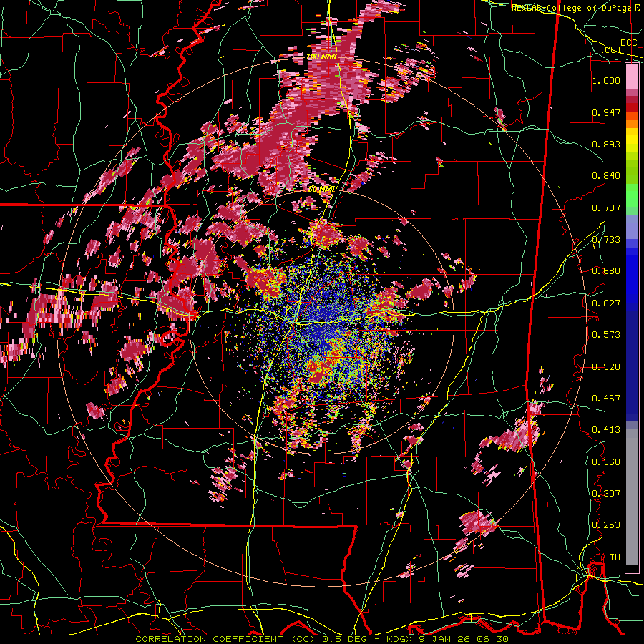Image resolution: width=644 pixels, height=644 pixels.
Task: Pick the light pink segment atop the color bar
Action: point(632,76)
